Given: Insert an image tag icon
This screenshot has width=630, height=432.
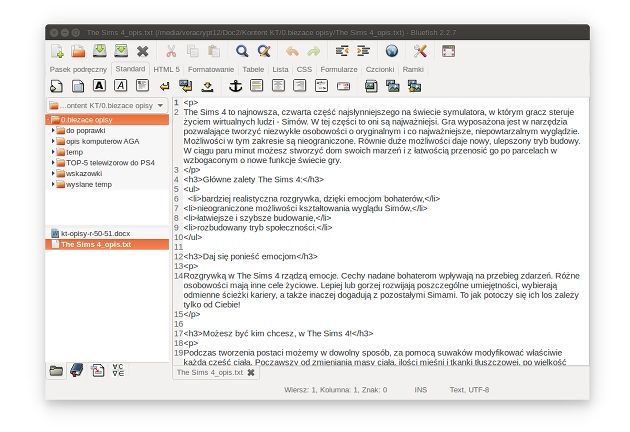Looking at the screenshot, I should (371, 86).
